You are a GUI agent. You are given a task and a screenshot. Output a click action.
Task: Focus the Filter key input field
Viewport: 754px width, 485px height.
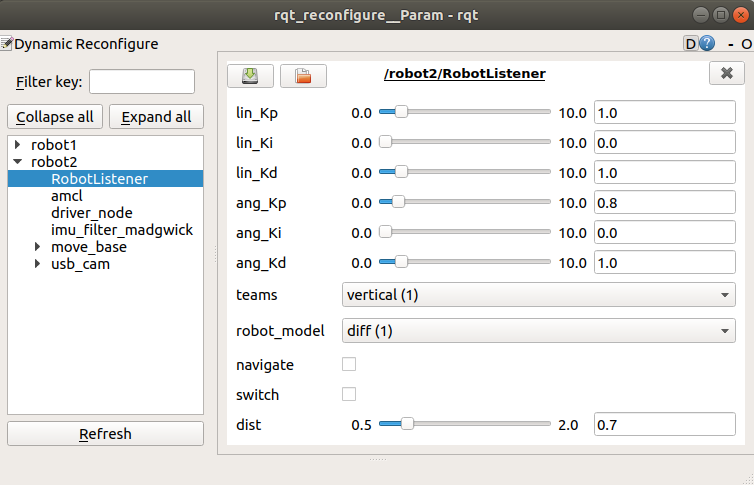tap(142, 82)
